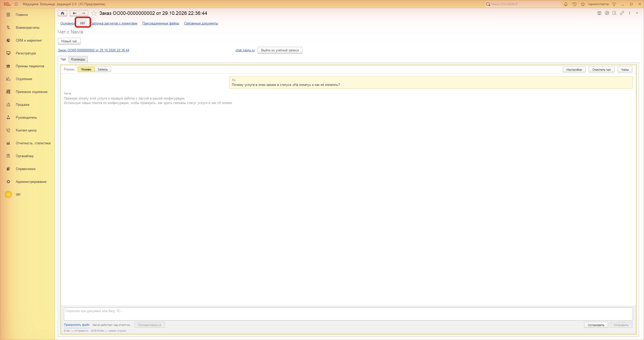
Task: Click Выйти из учётной записи button
Action: coord(280,50)
